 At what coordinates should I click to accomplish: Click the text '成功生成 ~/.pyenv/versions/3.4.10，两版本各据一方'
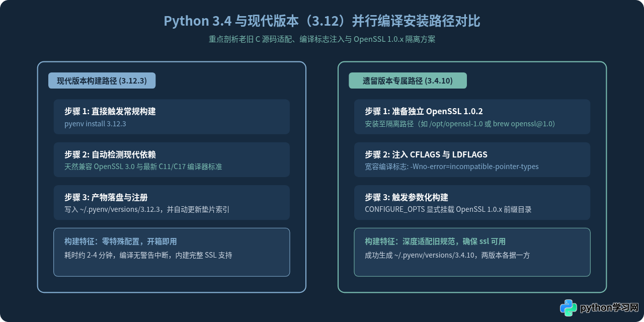coord(447,255)
